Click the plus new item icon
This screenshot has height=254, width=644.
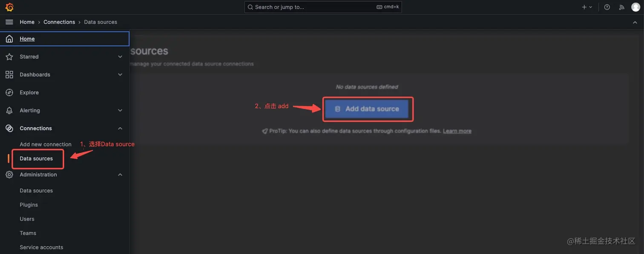(584, 7)
